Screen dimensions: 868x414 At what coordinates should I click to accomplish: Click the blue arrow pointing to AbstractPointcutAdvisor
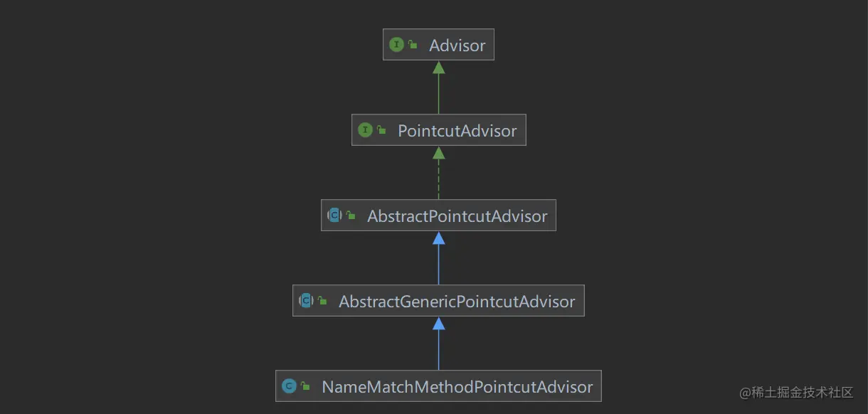point(438,258)
